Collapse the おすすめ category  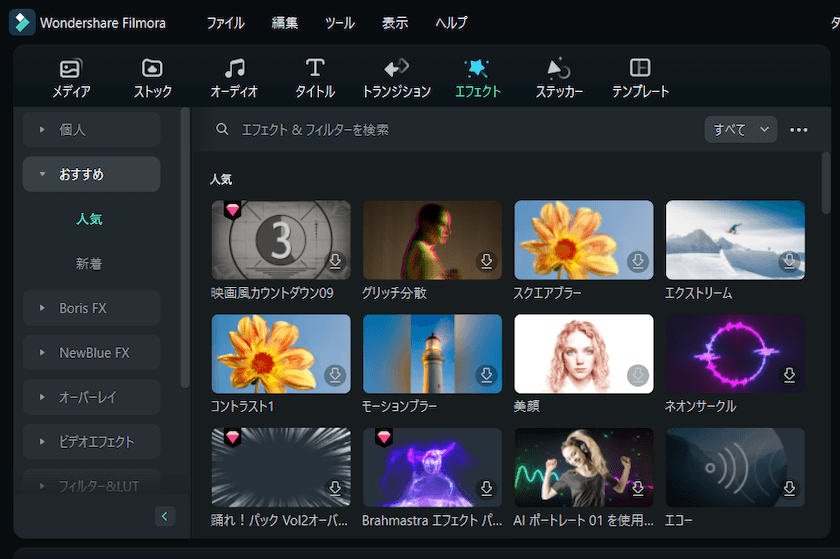(x=91, y=174)
